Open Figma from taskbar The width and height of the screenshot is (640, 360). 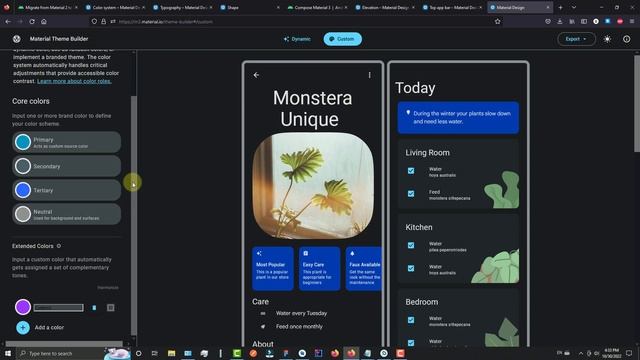[x=286, y=353]
